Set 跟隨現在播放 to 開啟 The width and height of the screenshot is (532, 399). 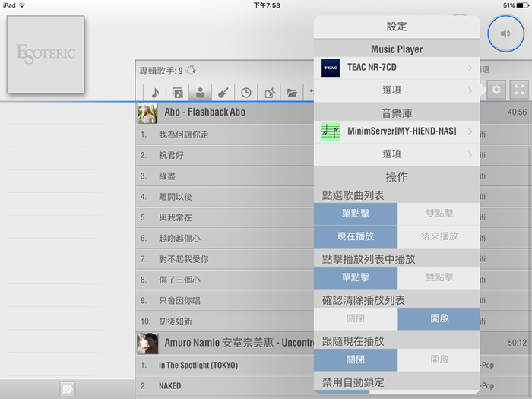point(439,359)
